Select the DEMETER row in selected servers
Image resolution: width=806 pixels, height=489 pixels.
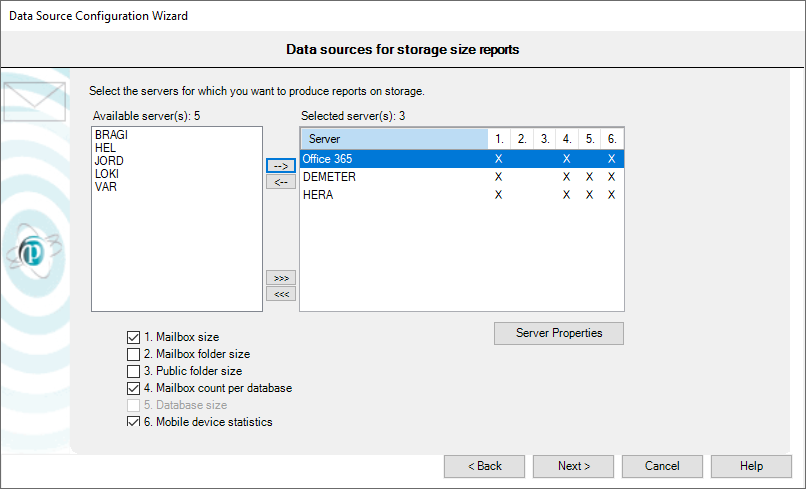(329, 177)
